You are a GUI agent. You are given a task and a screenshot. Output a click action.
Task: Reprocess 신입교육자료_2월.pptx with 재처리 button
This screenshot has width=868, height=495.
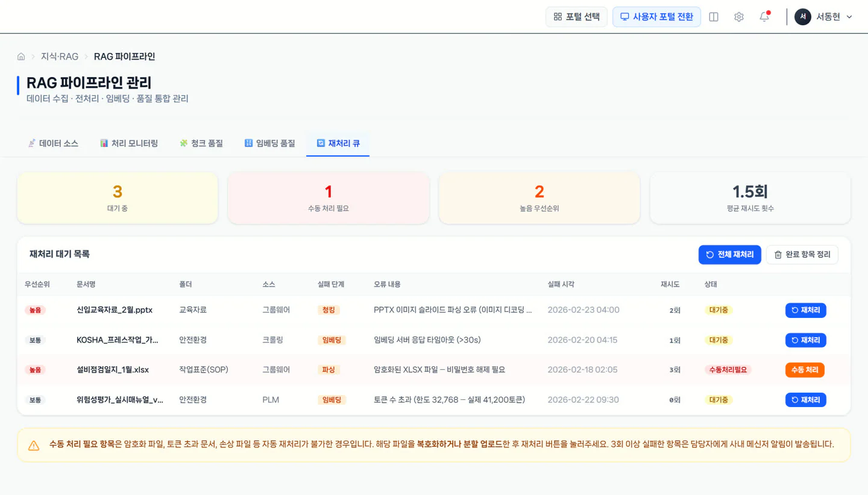[806, 310]
